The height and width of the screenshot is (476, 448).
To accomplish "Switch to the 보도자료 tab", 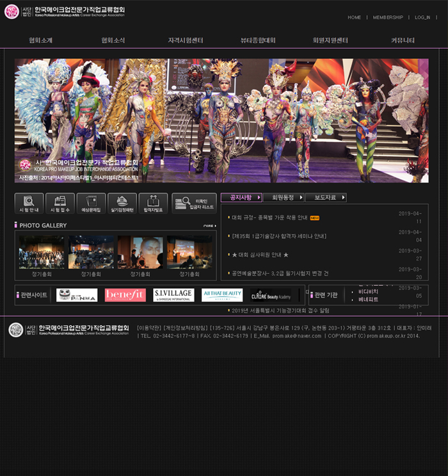I will click(326, 198).
